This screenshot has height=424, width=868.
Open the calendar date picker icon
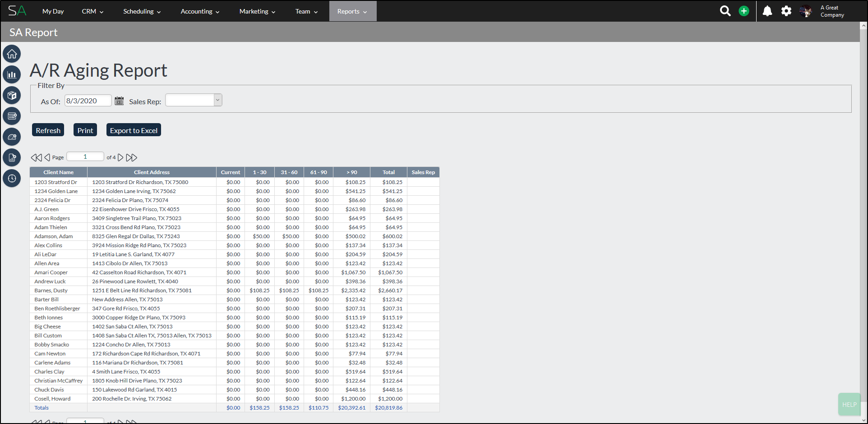point(119,101)
